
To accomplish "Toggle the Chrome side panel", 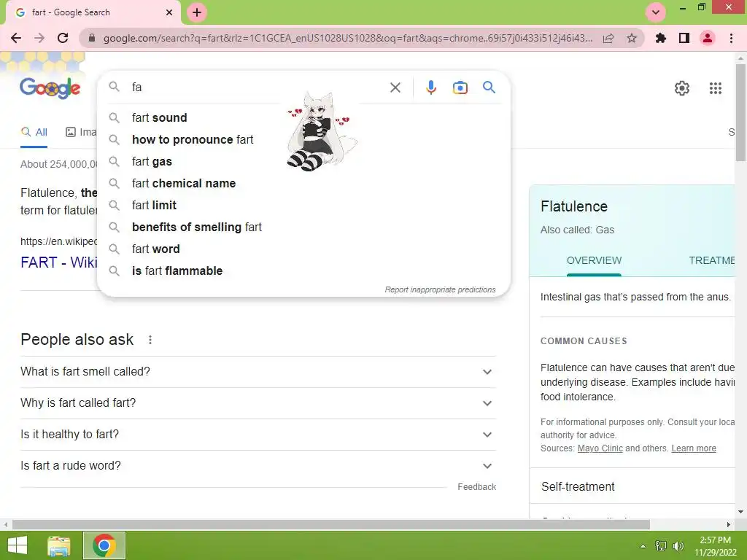I will tap(684, 38).
